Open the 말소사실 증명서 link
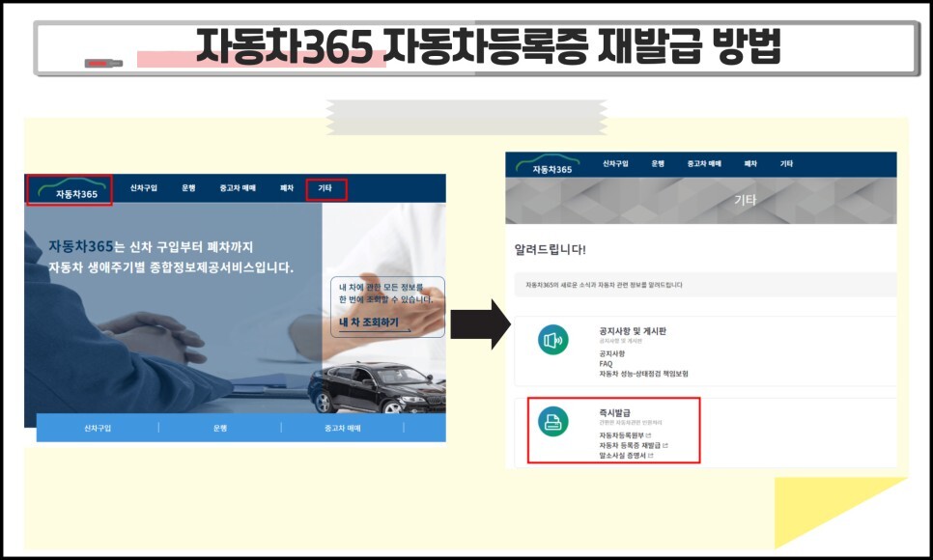Viewport: 933px width, 560px height. tap(622, 456)
